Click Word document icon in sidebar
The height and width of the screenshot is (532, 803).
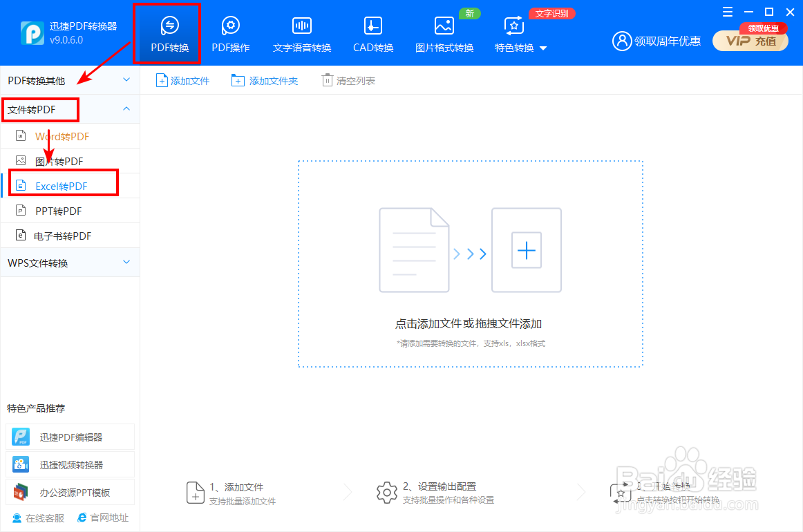[21, 136]
